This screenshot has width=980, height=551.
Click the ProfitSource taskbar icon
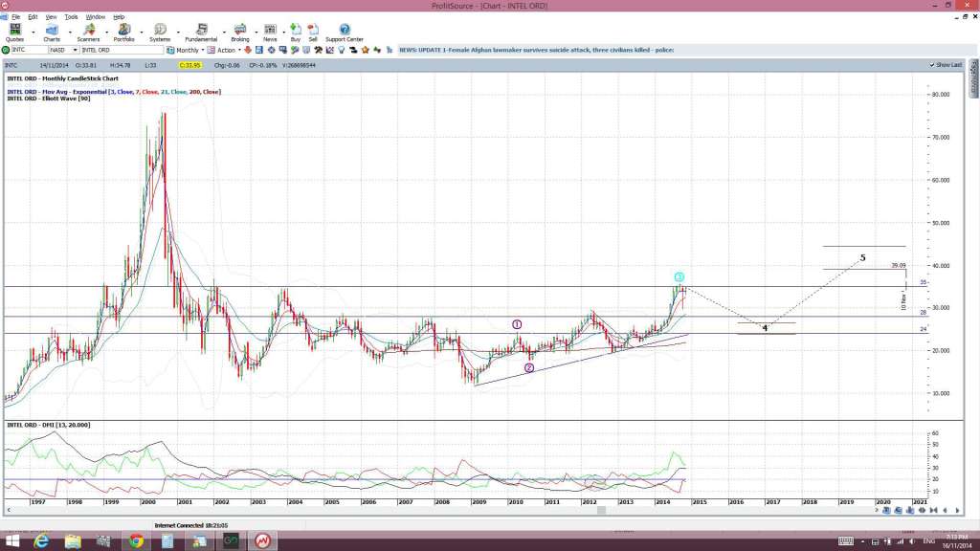click(262, 540)
